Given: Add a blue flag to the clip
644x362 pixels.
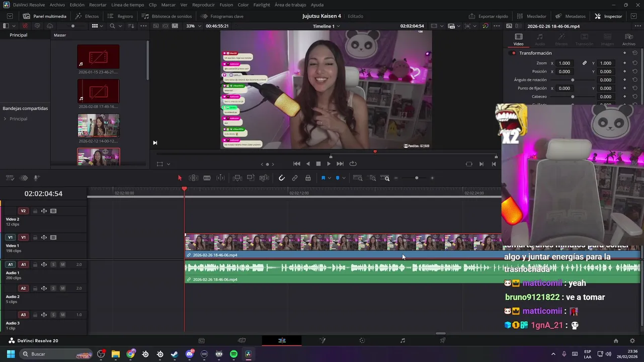Looking at the screenshot, I should pyautogui.click(x=323, y=178).
